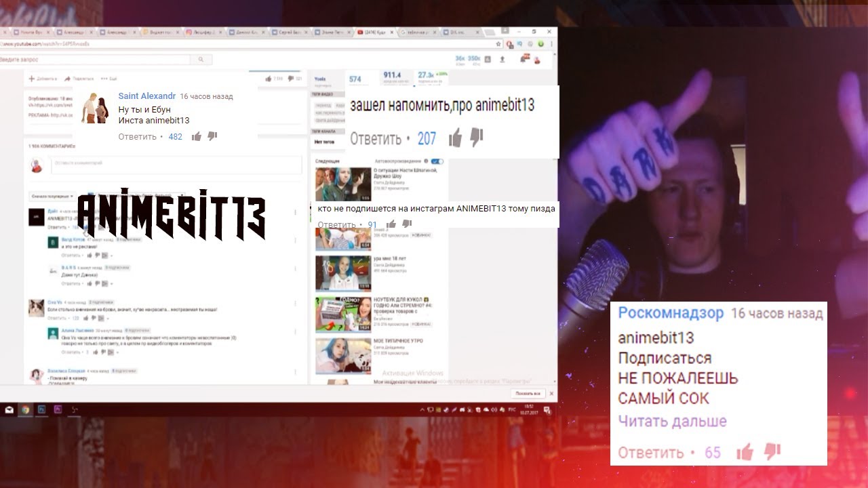Screen dimensions: 868x488
Task: Switch to the Instagram browser tab
Action: (x=203, y=33)
